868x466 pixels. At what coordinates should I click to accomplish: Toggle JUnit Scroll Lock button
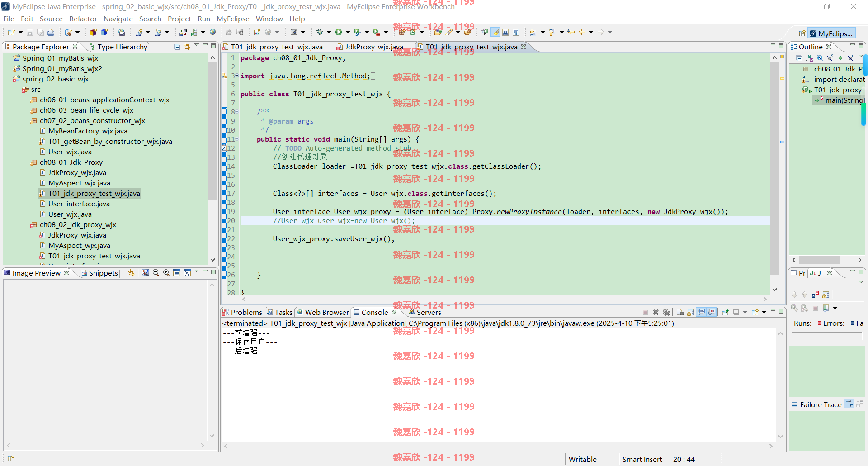tap(826, 295)
